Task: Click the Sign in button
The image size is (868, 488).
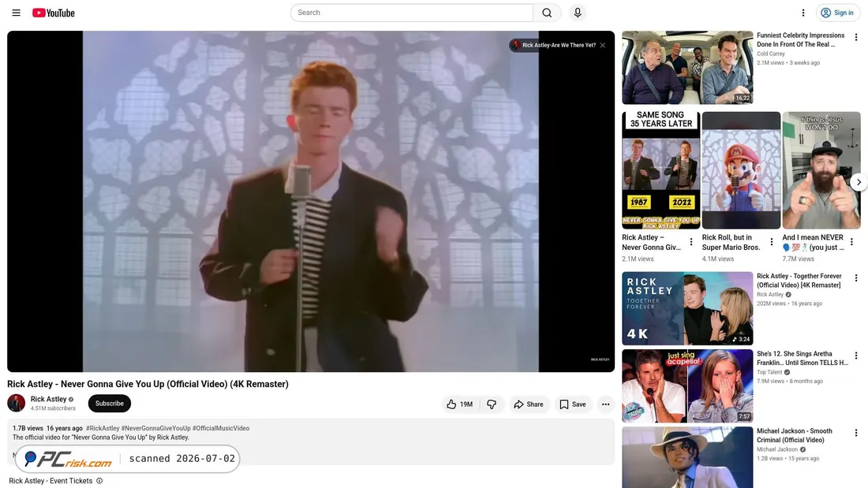Action: click(837, 13)
